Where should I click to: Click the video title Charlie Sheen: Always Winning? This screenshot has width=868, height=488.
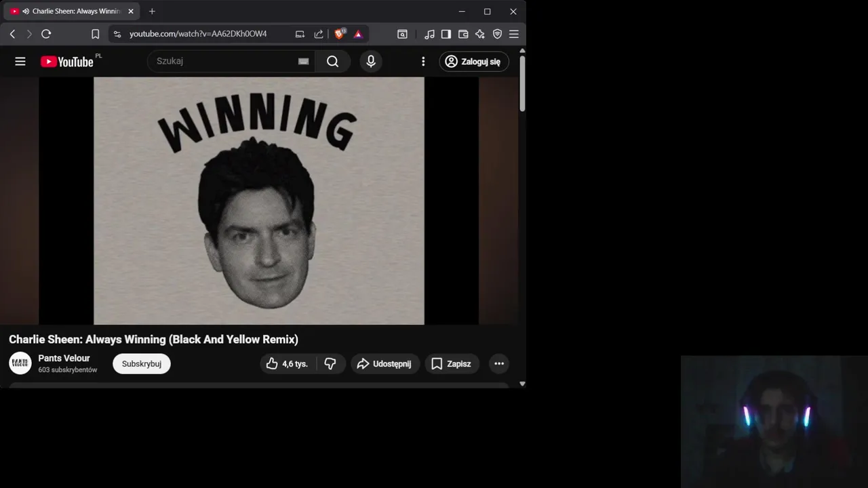[x=153, y=340]
